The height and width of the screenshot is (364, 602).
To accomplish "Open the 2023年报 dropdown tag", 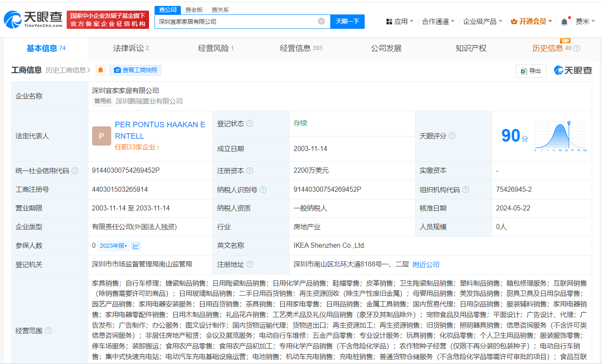I will (x=113, y=246).
